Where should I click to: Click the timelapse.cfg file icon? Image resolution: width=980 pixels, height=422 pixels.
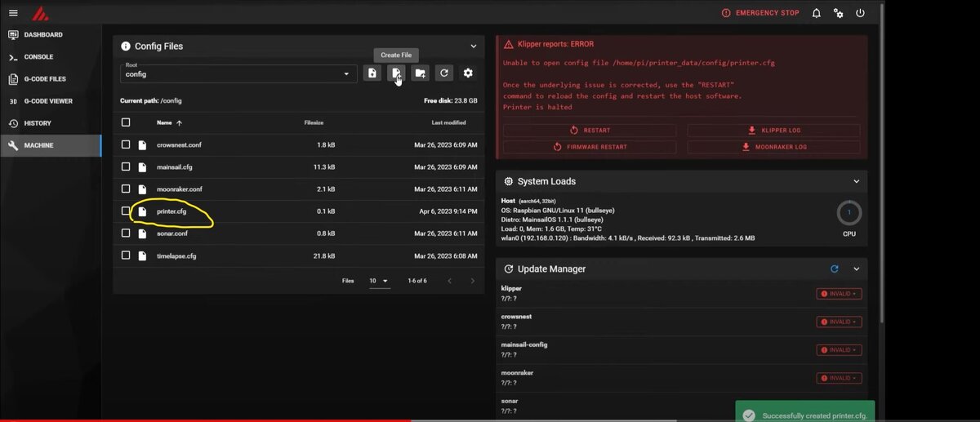coord(142,255)
